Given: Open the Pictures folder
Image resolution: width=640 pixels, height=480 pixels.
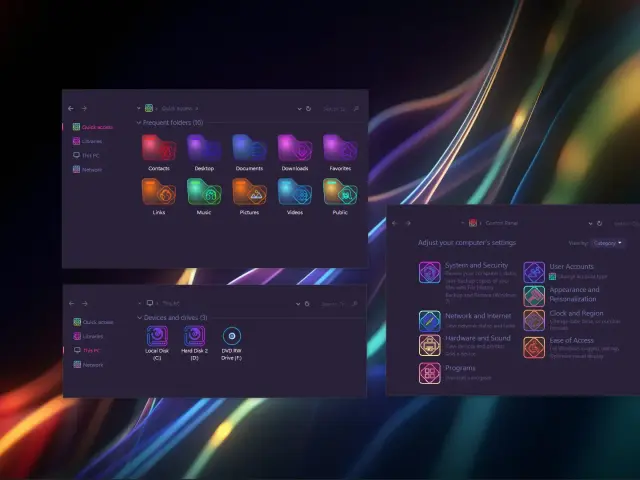Looking at the screenshot, I should 249,192.
